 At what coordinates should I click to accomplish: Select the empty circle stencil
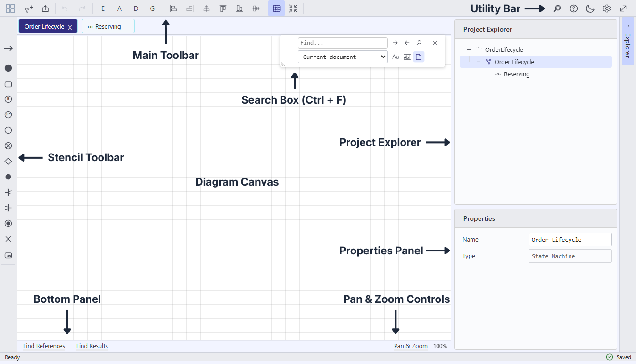point(8,130)
